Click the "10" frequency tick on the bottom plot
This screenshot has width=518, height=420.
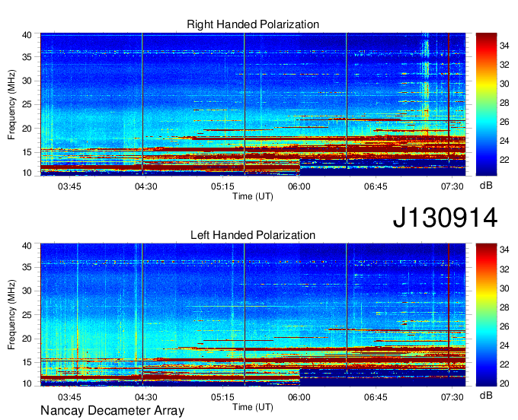(x=27, y=383)
